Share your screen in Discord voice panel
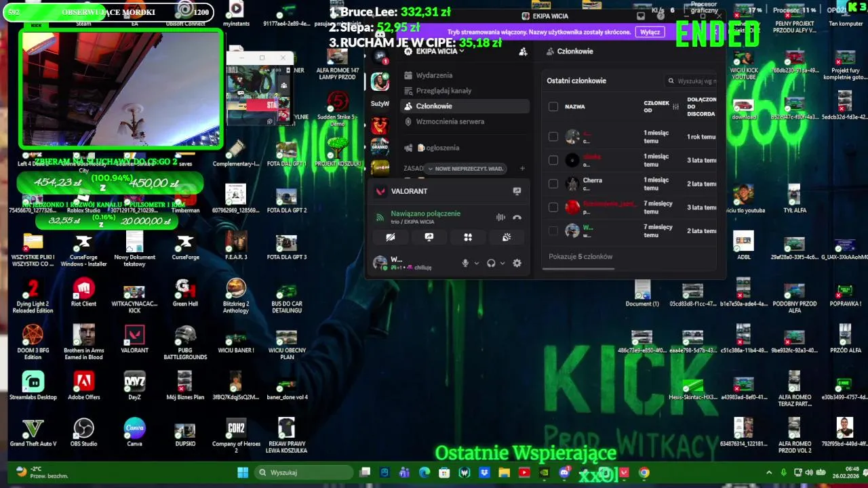Viewport: 868px width, 488px height. point(429,237)
